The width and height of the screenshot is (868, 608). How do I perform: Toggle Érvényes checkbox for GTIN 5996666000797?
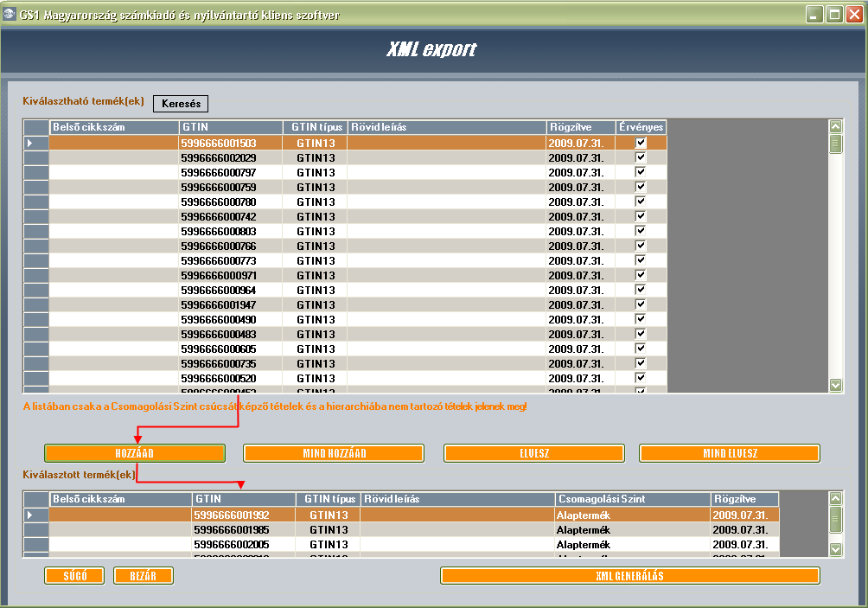point(641,172)
